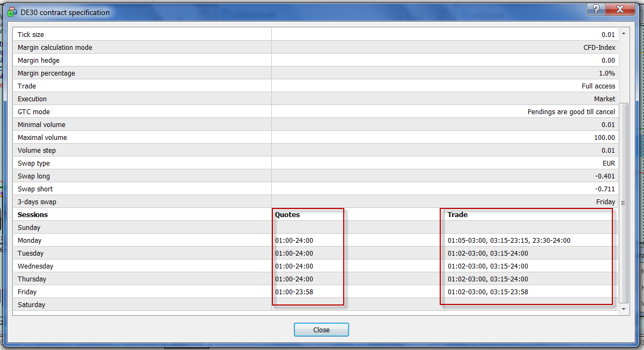Select the Maximal volume row
Image resolution: width=644 pixels, height=350 pixels.
click(x=316, y=137)
